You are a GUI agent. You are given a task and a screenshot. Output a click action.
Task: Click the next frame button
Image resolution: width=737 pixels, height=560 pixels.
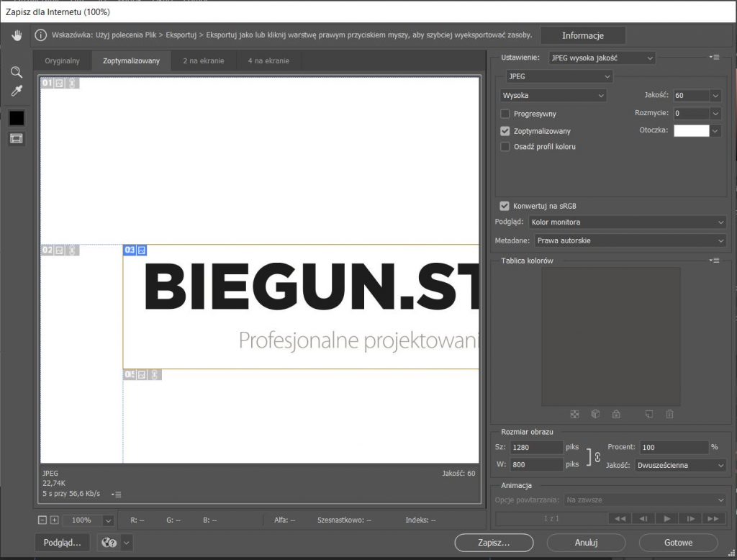pos(690,519)
